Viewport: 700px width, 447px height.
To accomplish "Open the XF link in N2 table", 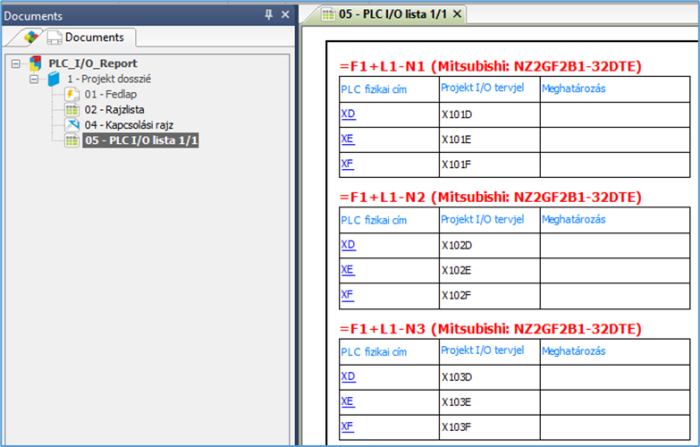I will click(x=347, y=295).
